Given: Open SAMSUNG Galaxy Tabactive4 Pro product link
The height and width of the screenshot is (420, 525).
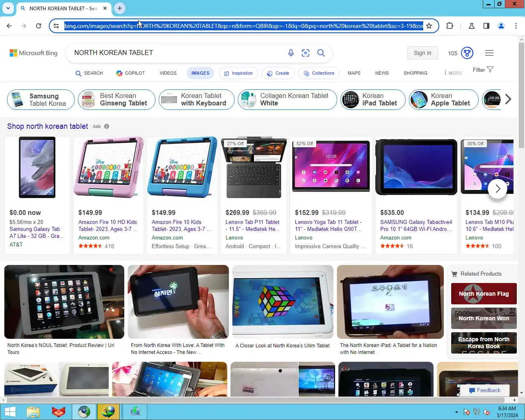Looking at the screenshot, I should pos(416,226).
